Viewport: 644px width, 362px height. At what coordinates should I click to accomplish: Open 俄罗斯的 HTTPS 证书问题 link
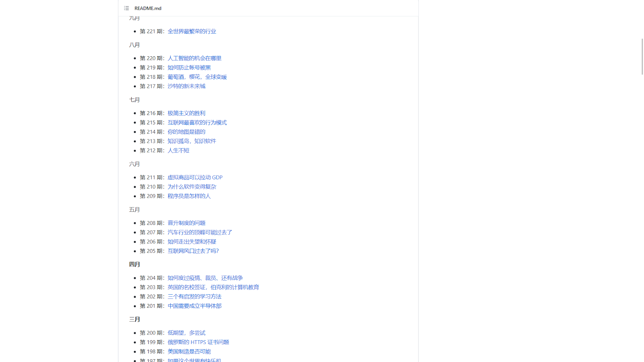coord(198,342)
